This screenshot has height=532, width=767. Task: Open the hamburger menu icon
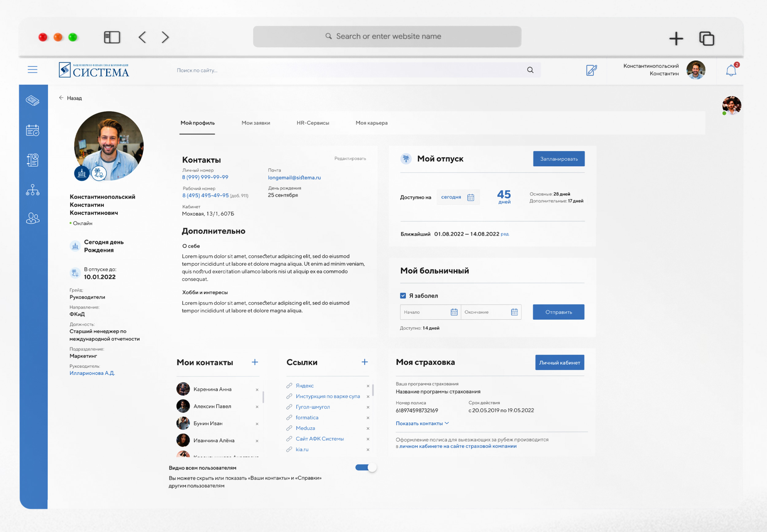click(x=32, y=69)
